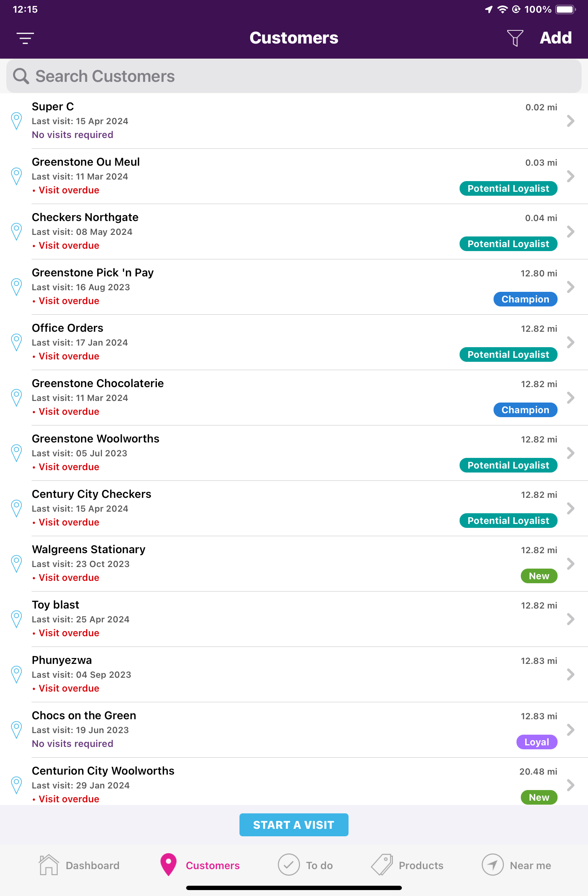This screenshot has height=896, width=588.
Task: Open the sort menu icon
Action: tap(25, 38)
